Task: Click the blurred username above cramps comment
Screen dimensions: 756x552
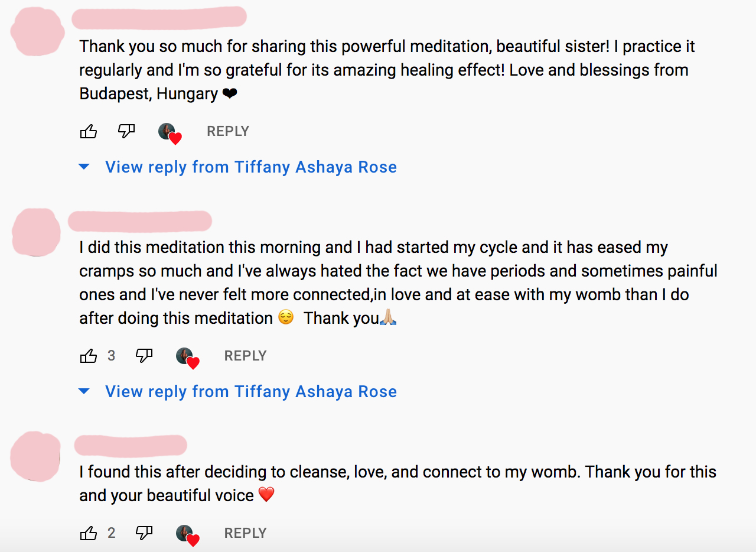Action: click(x=140, y=220)
